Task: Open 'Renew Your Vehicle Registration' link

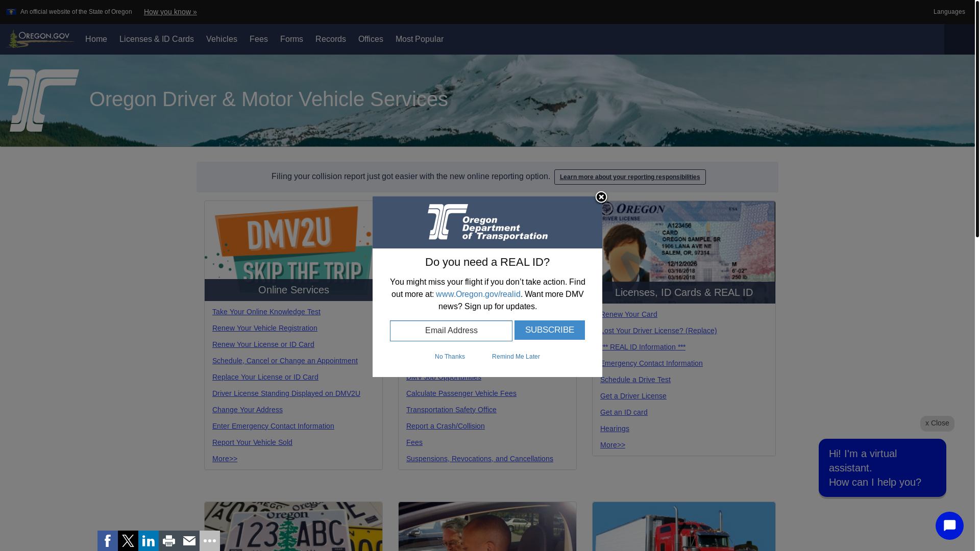Action: tap(265, 328)
